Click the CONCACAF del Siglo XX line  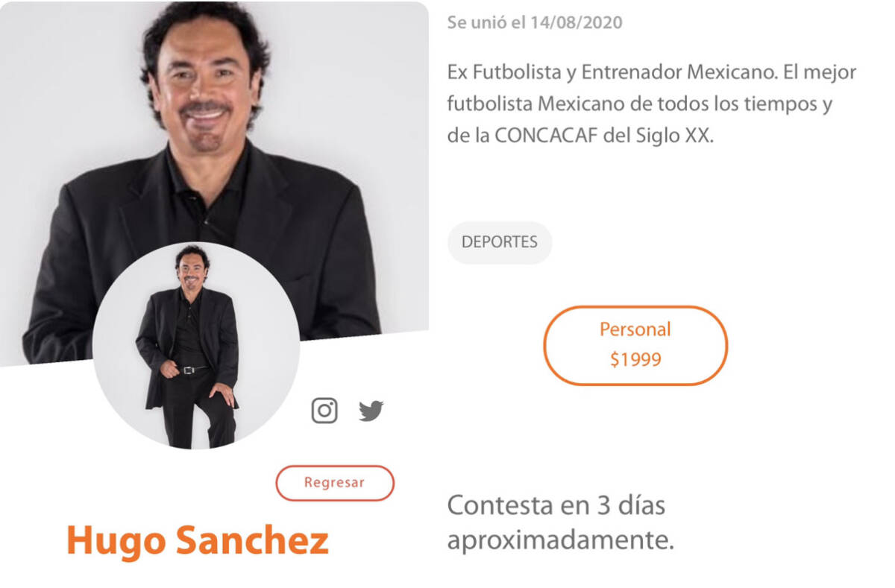tap(580, 137)
